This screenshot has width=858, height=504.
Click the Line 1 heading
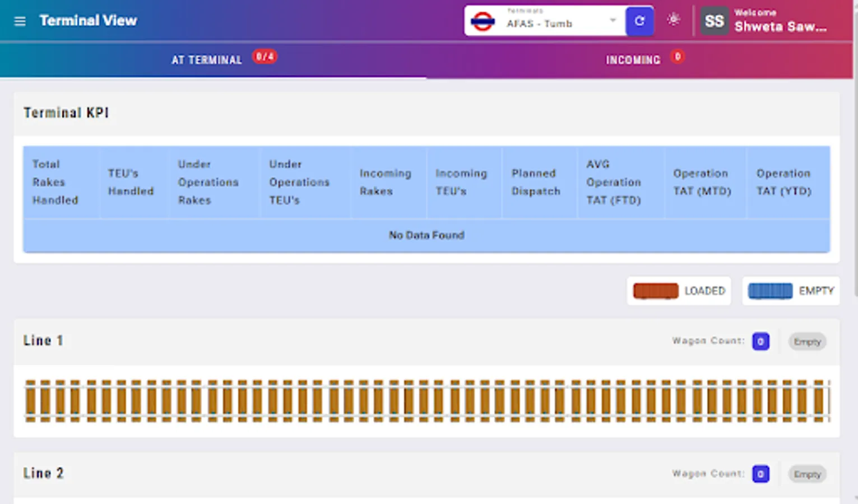(x=43, y=340)
